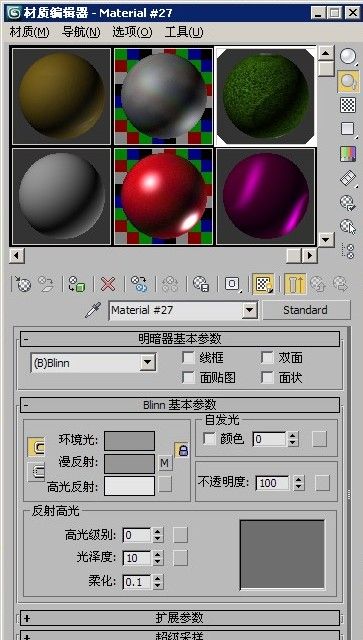Click the Select by Material icon
This screenshot has height=640, width=363.
348,226
